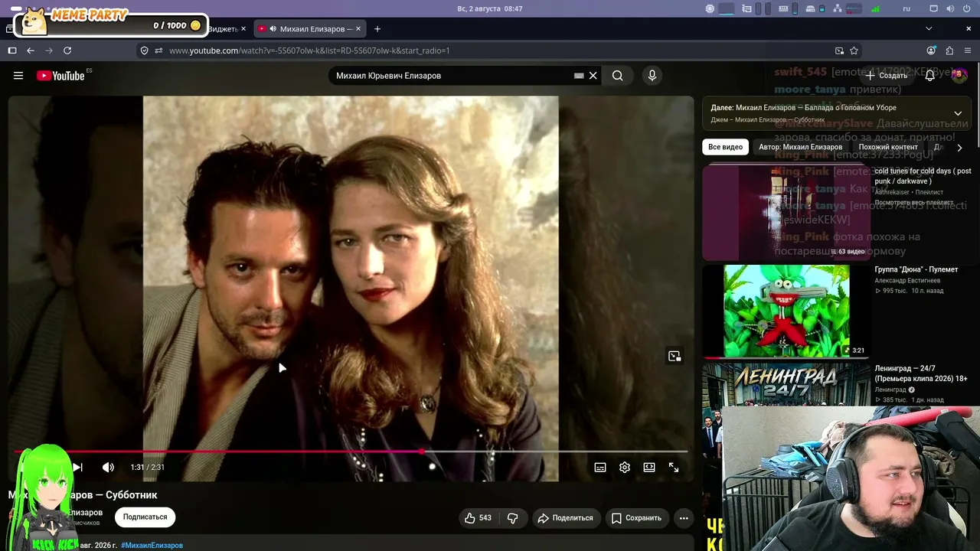980x551 pixels.
Task: Open the #МихаилЕлизаров hashtag link
Action: coord(152,546)
